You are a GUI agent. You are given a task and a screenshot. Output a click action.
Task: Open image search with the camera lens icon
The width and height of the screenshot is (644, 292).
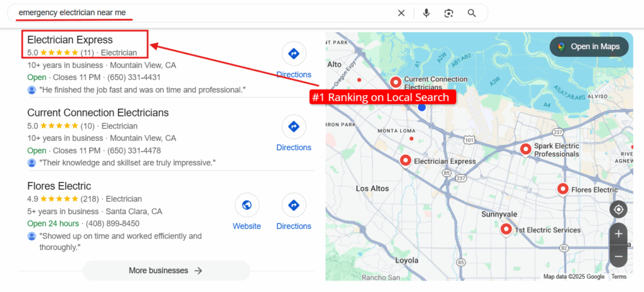click(448, 13)
